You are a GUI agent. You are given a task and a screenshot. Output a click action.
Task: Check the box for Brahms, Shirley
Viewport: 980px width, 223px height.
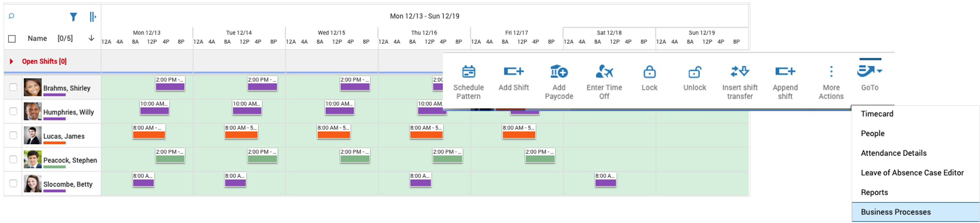tap(13, 88)
